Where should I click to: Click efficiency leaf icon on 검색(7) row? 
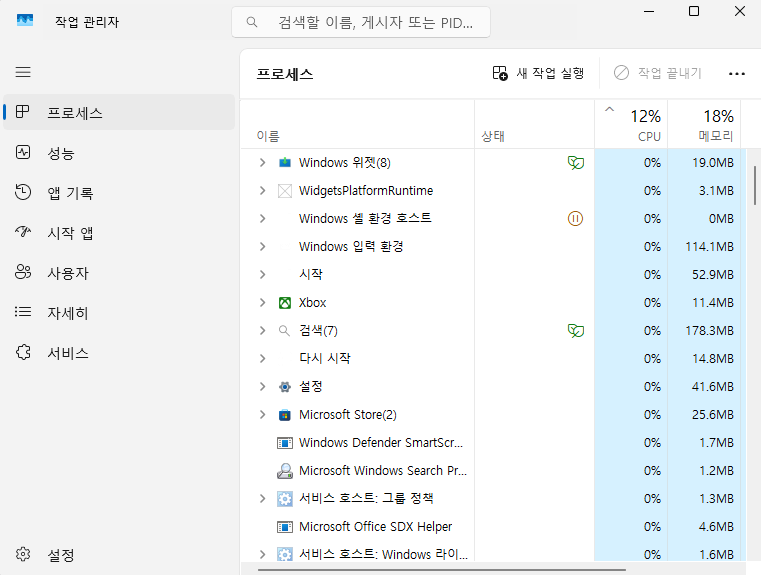coord(576,331)
